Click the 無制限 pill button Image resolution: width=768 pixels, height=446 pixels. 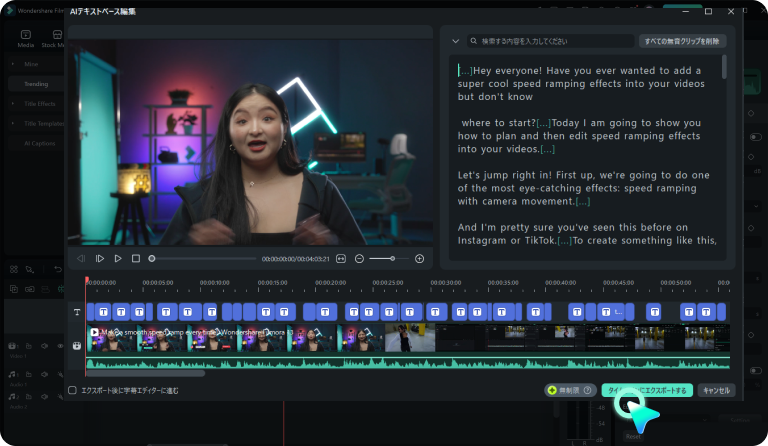570,390
